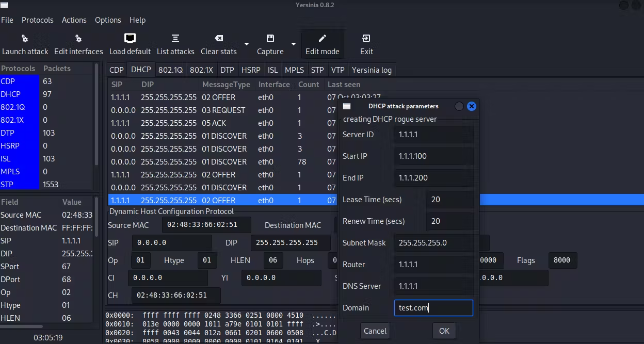The width and height of the screenshot is (644, 344).
Task: Cancel the DHCP attack parameters dialog
Action: pos(375,331)
